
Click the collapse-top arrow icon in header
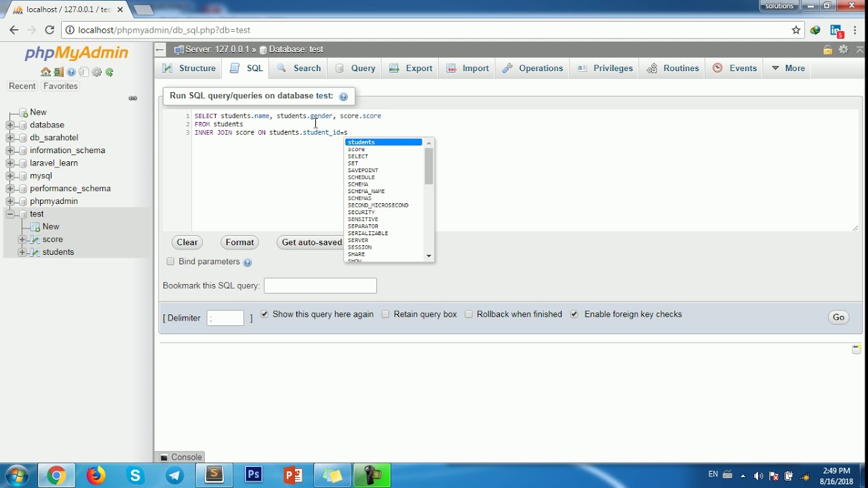pos(860,49)
